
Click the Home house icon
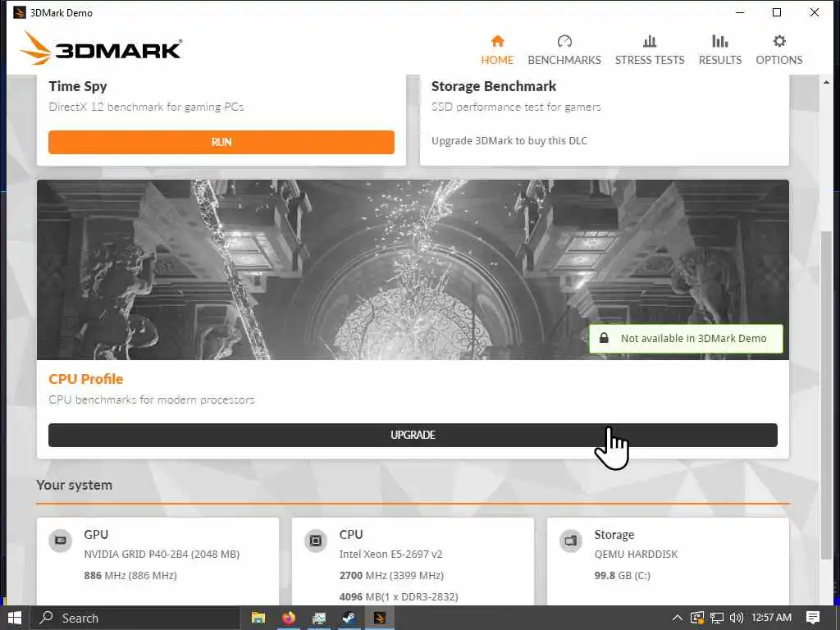click(497, 41)
